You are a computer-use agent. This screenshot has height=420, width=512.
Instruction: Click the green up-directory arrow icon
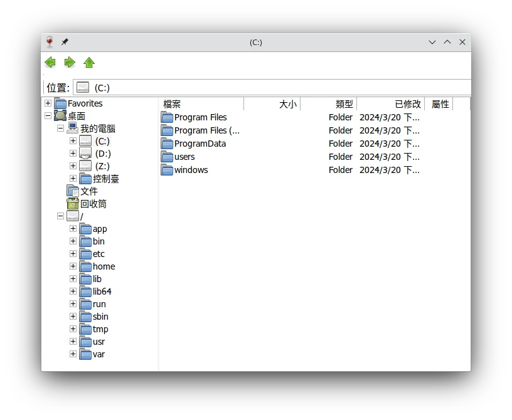pyautogui.click(x=89, y=62)
